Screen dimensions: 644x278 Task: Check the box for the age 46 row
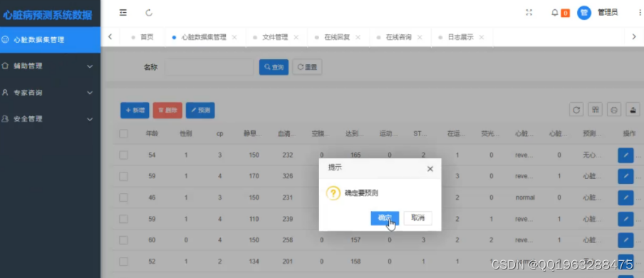pos(123,197)
